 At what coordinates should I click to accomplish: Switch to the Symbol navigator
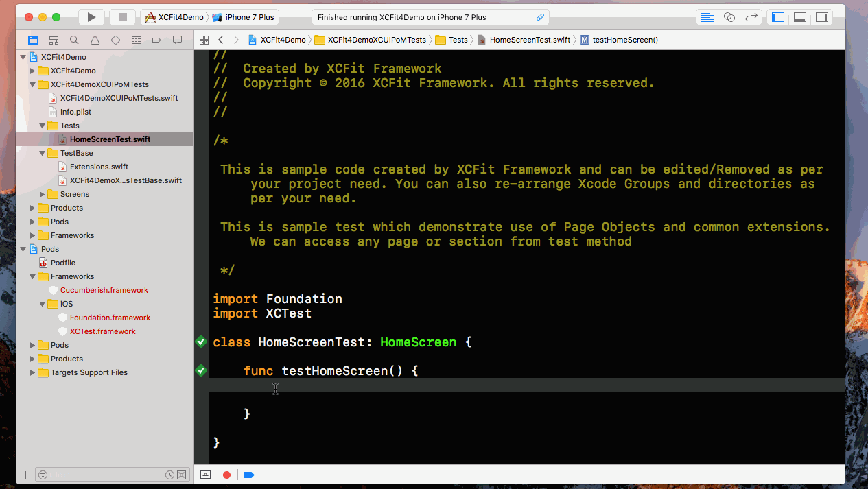coord(54,40)
